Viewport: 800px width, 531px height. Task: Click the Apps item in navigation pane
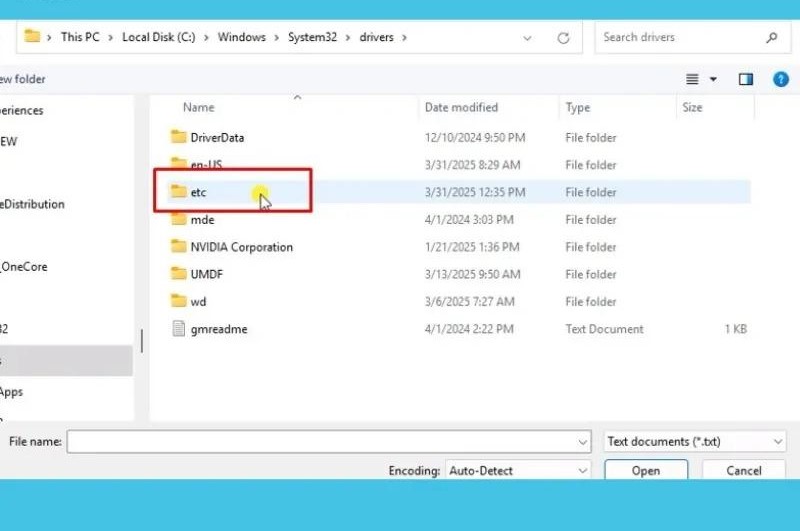pos(11,392)
